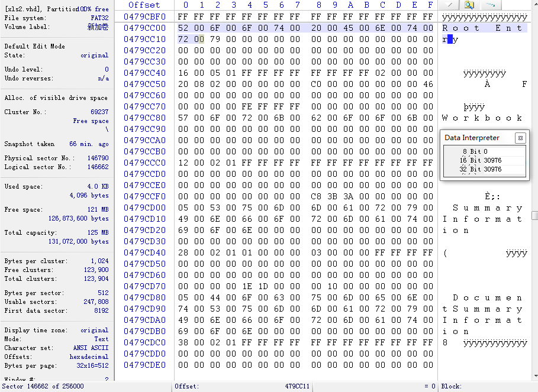Select the 8 Bit row in Data Interpreter
Image resolution: width=538 pixels, height=392 pixels.
click(x=484, y=151)
